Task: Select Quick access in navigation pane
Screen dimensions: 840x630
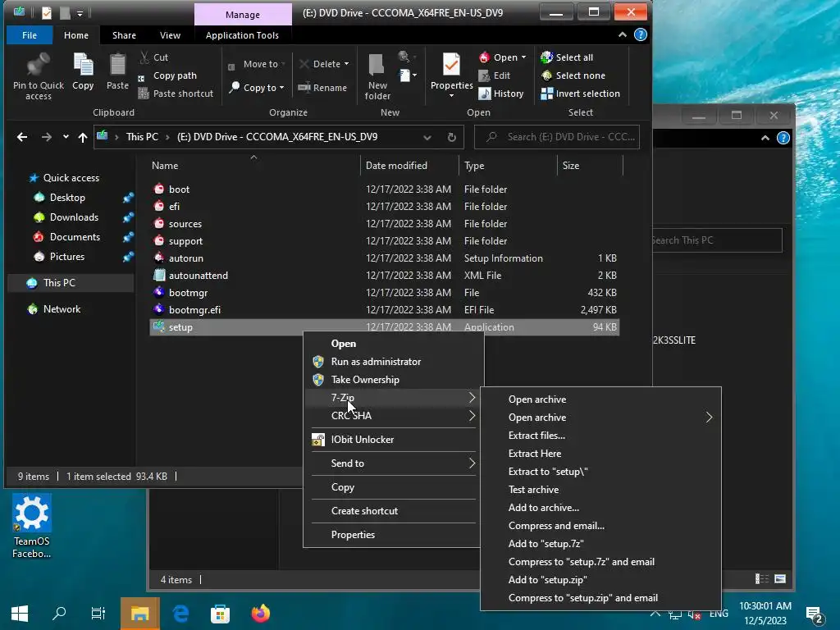Action: [71, 178]
